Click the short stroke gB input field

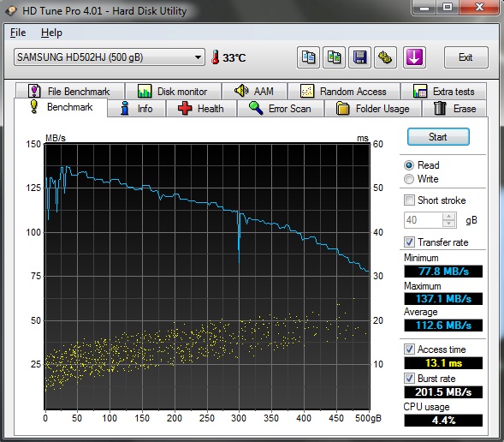coord(424,220)
